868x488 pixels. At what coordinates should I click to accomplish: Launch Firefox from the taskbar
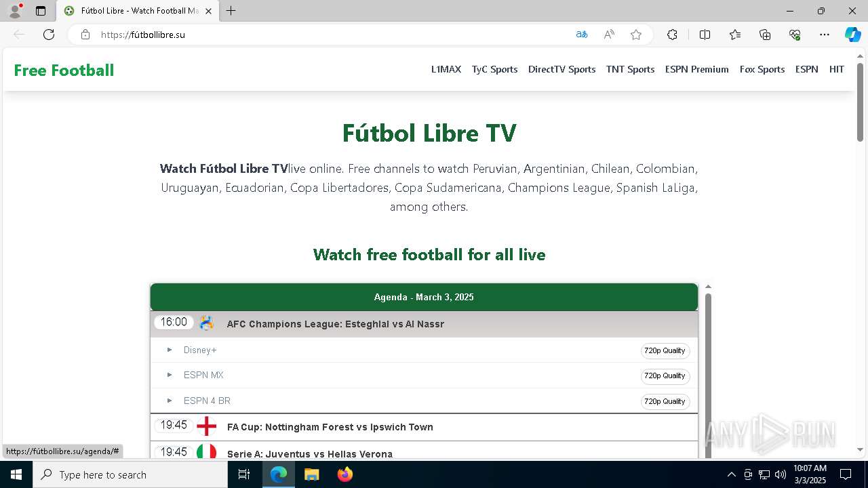point(345,474)
